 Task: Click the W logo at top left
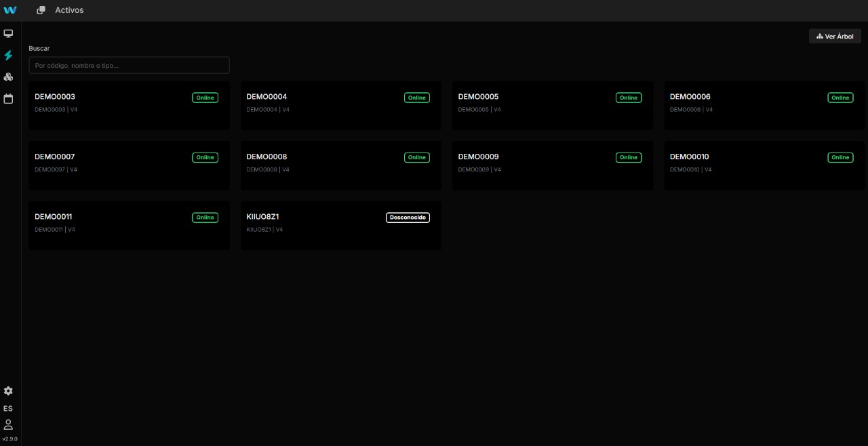click(x=9, y=9)
